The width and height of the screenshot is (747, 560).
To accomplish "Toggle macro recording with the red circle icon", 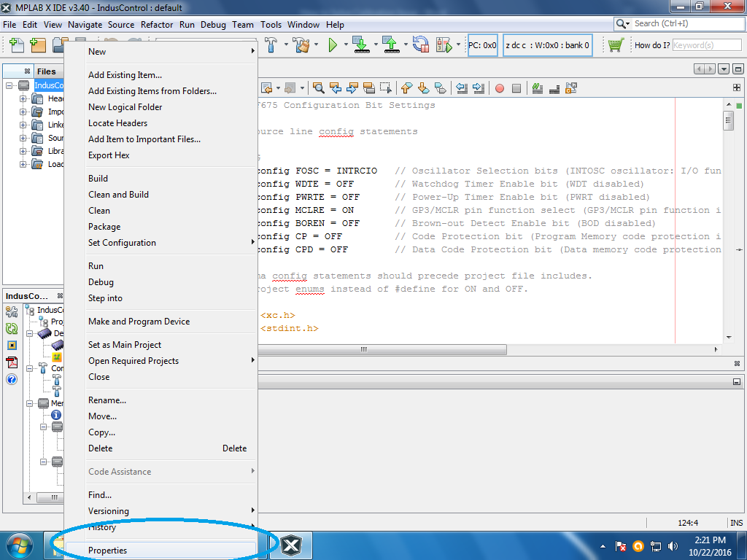I will point(500,87).
